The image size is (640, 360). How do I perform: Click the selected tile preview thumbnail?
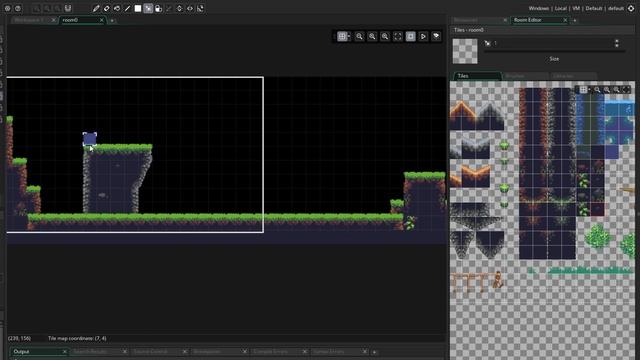tap(465, 51)
